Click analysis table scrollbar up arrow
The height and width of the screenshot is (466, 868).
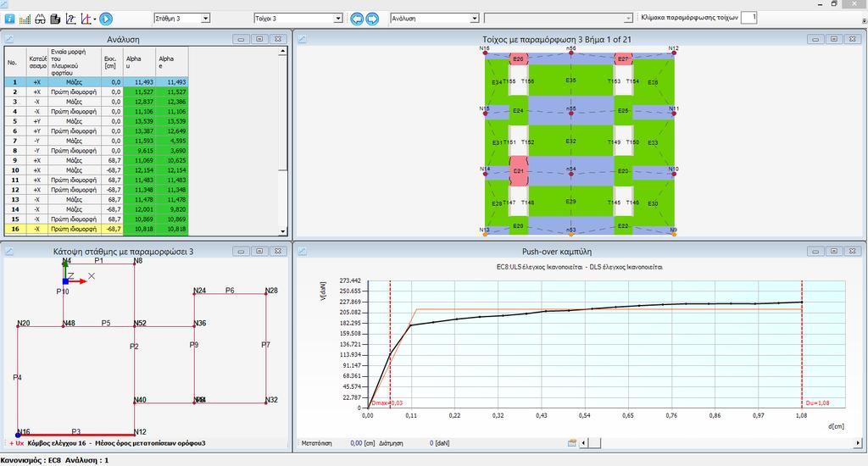[x=283, y=51]
